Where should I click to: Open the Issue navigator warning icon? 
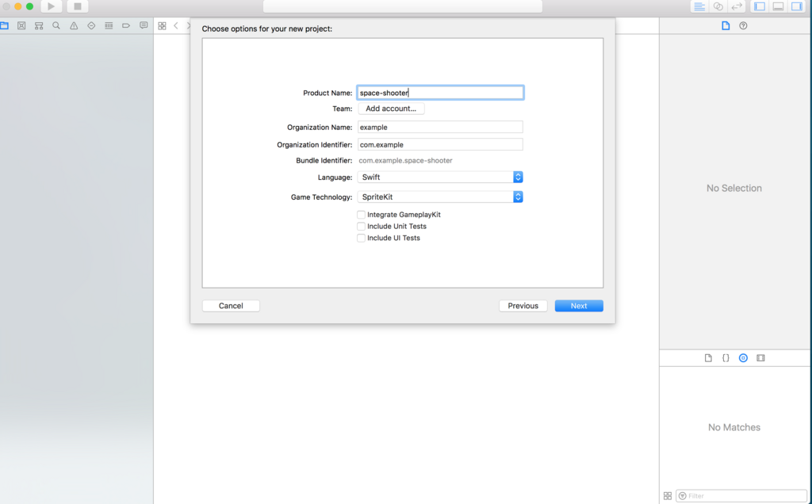point(74,25)
